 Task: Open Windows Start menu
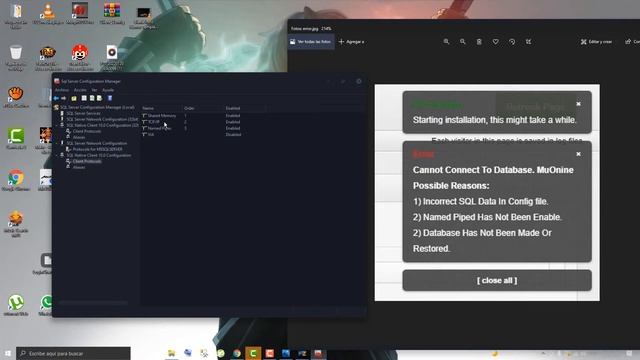(x=8, y=353)
